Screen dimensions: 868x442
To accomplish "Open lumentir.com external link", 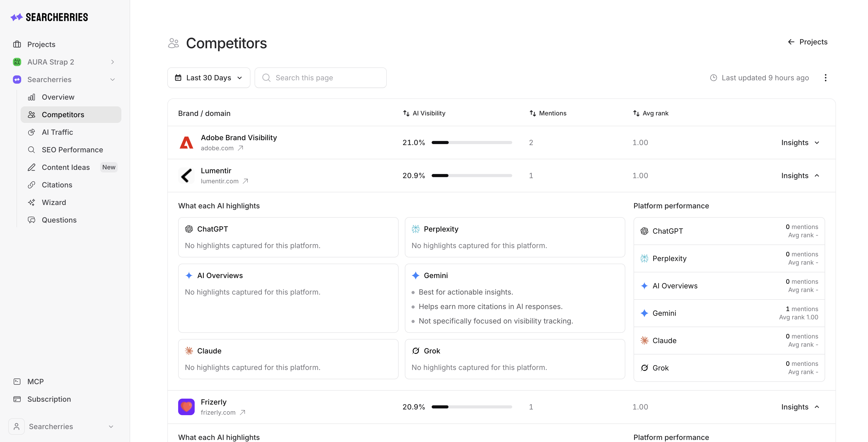I will pos(246,181).
